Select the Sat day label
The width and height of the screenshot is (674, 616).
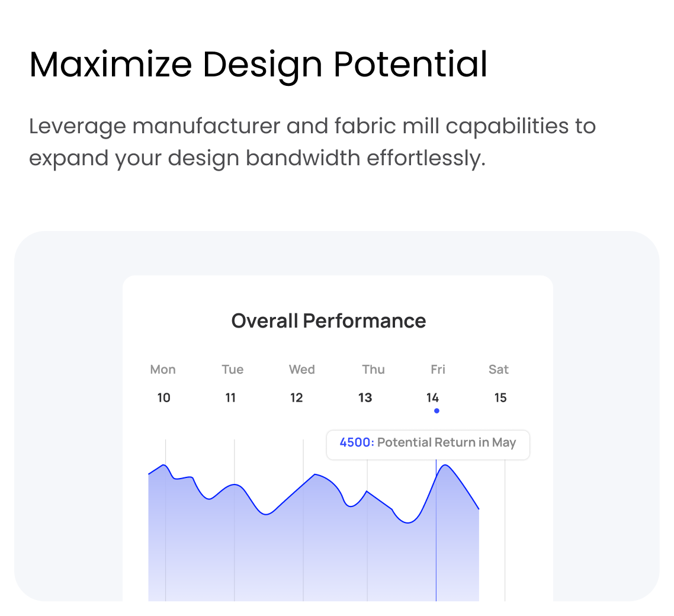(499, 370)
